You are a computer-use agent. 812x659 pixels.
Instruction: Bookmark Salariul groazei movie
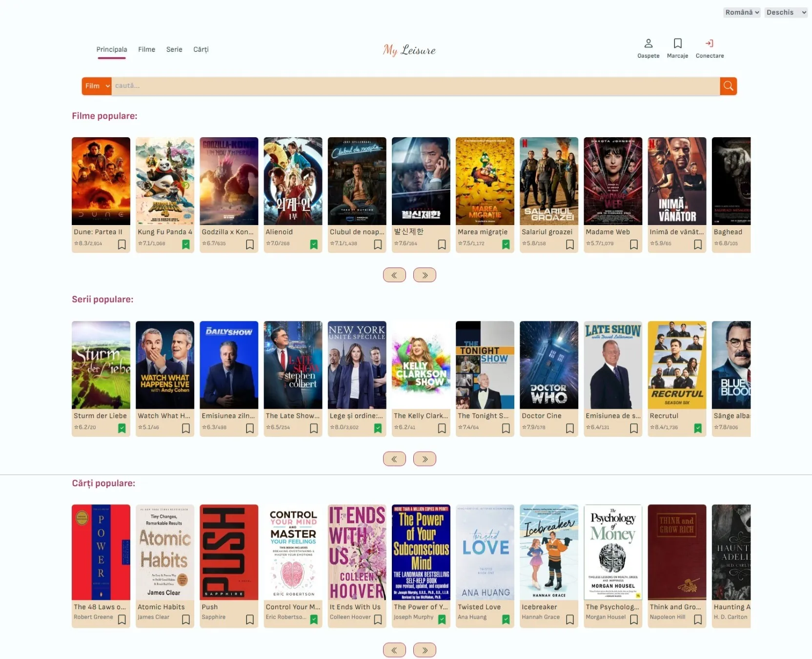click(570, 245)
